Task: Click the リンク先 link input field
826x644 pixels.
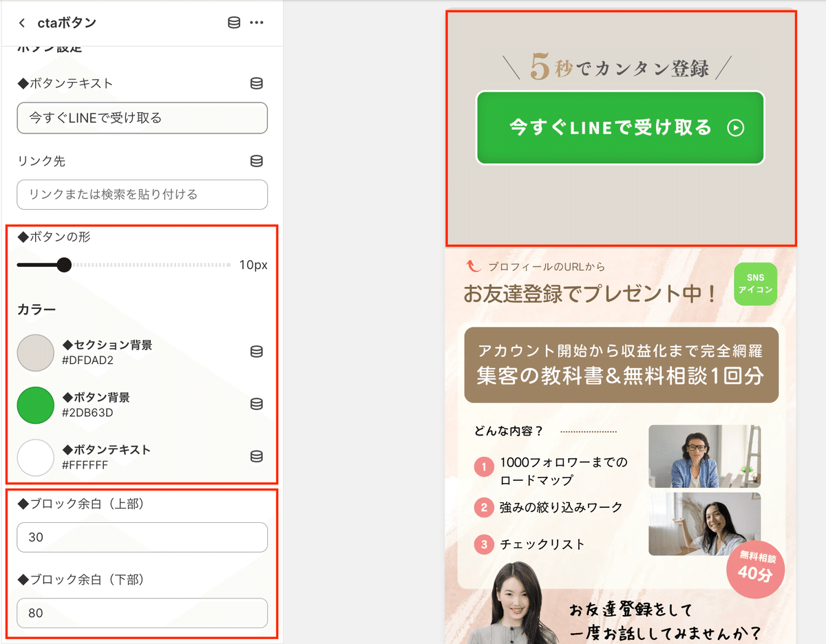Action: (x=142, y=195)
